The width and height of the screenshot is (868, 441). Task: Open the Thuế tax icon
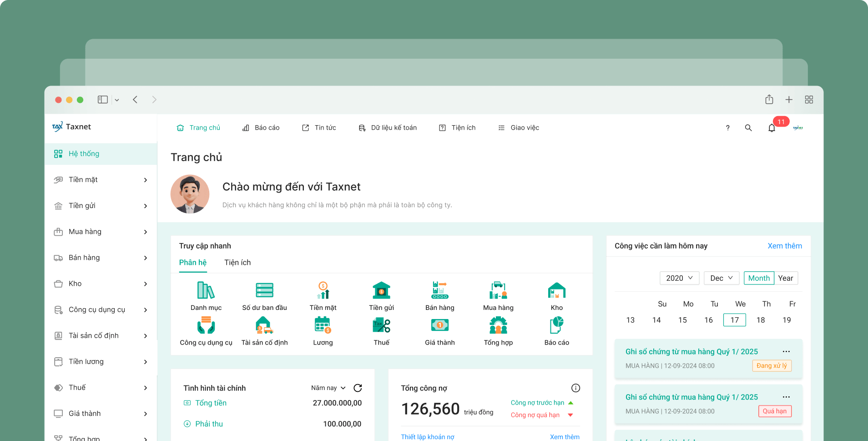point(381,325)
